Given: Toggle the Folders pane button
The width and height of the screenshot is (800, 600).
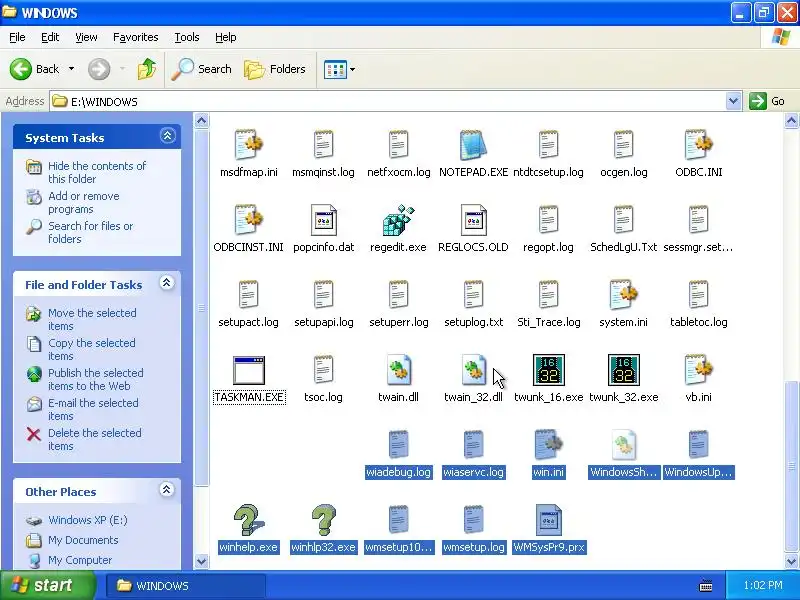Looking at the screenshot, I should click(275, 69).
